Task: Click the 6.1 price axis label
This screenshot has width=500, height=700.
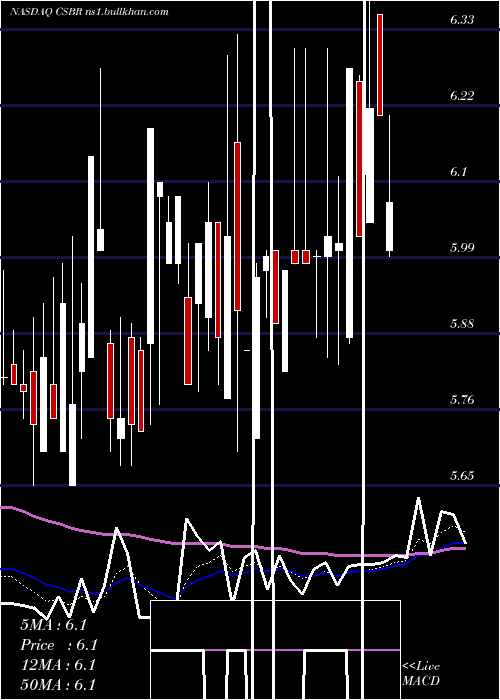Action: pyautogui.click(x=458, y=171)
